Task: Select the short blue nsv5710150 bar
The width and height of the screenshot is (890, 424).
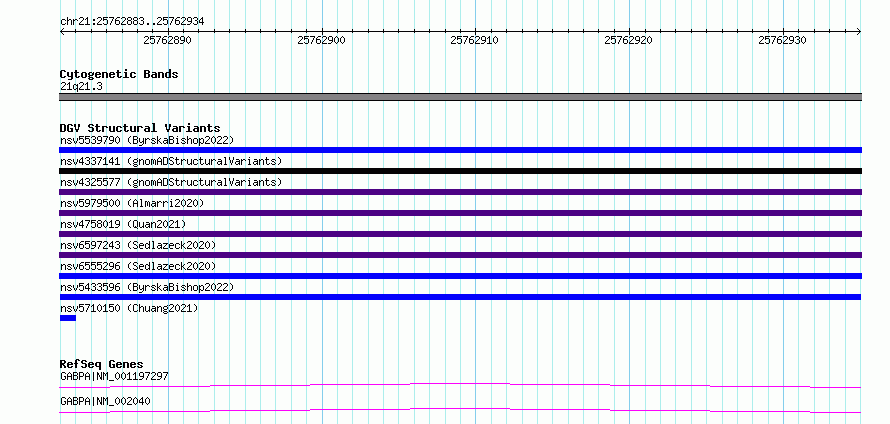Action: click(x=68, y=318)
